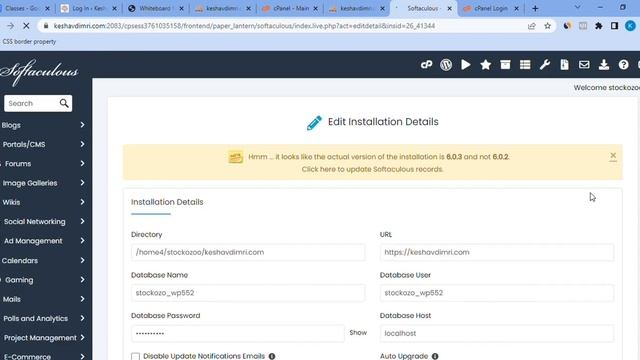Viewport: 640px width, 360px height.
Task: Click the search magnifier icon
Action: tap(64, 103)
